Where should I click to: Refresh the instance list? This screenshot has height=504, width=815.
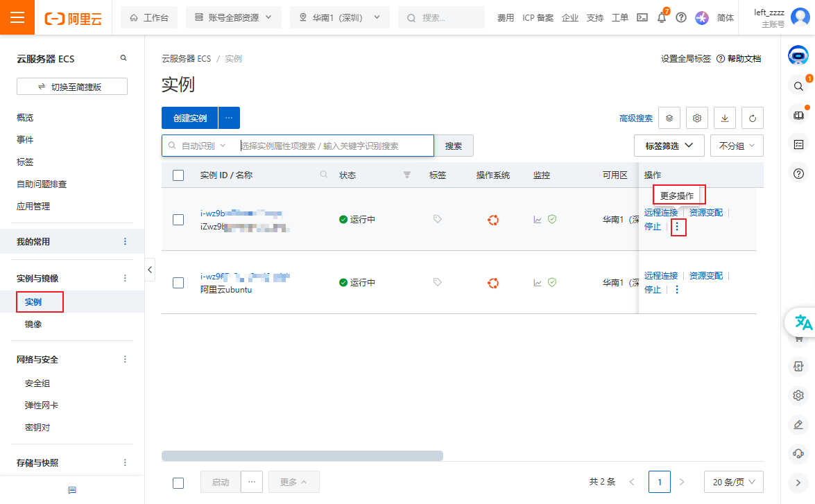(x=752, y=118)
